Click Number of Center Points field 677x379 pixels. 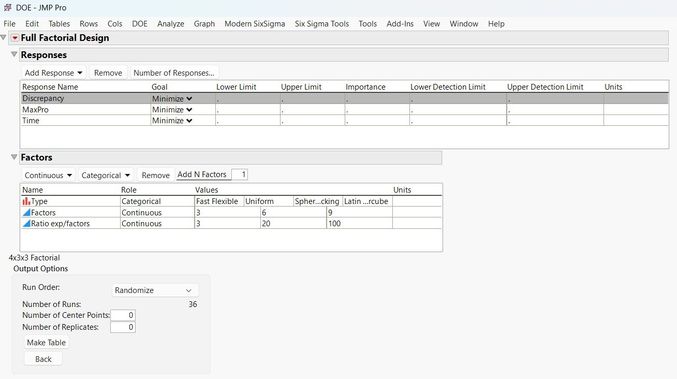tap(123, 315)
